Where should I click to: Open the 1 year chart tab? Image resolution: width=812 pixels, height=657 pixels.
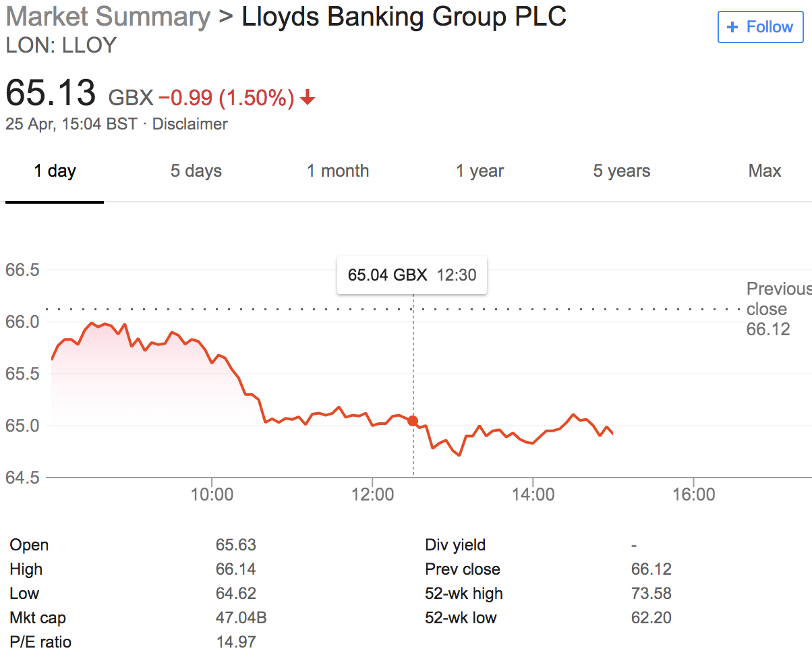click(480, 171)
